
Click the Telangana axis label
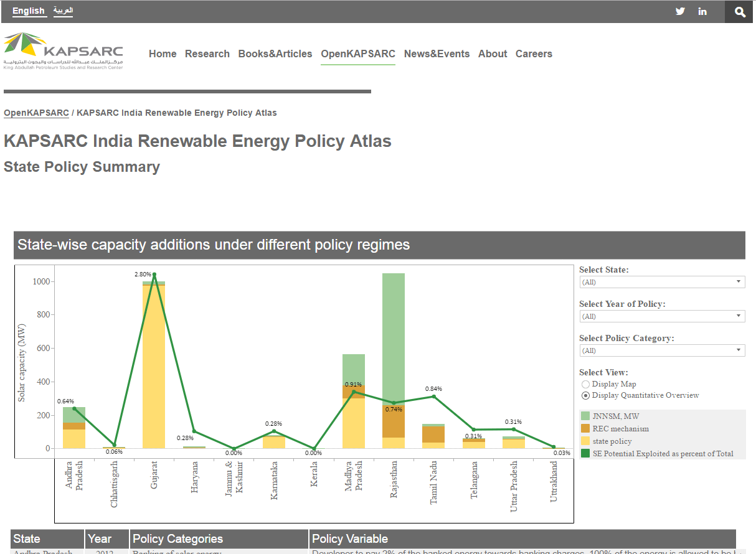point(474,481)
